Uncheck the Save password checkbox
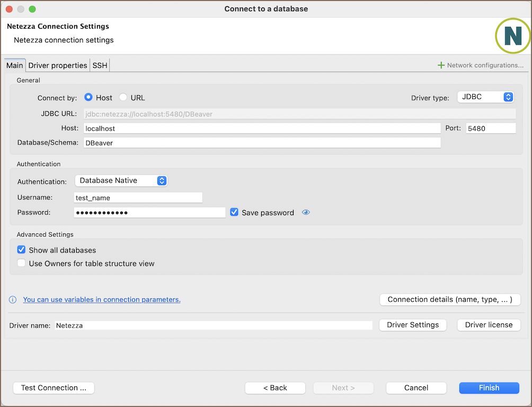 (x=234, y=212)
